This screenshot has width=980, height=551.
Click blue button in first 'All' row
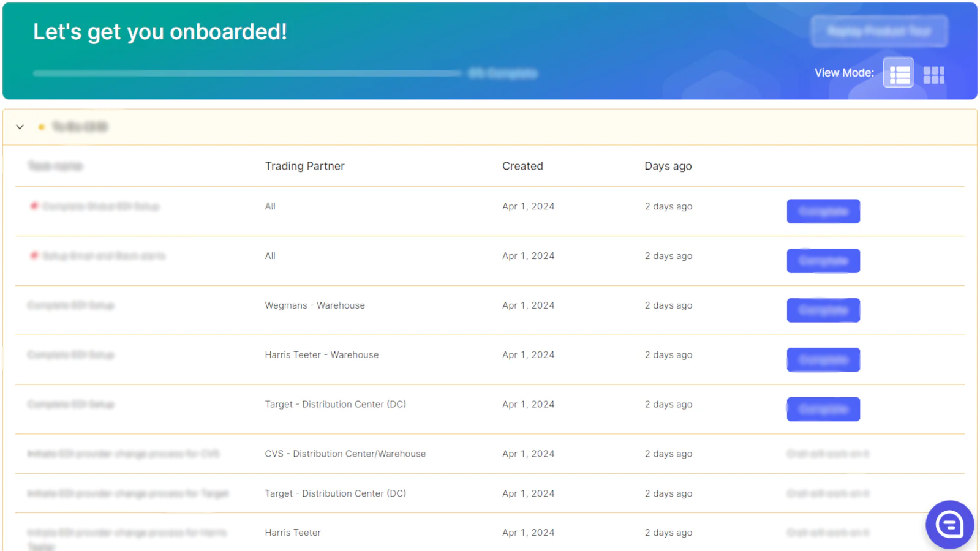(823, 211)
